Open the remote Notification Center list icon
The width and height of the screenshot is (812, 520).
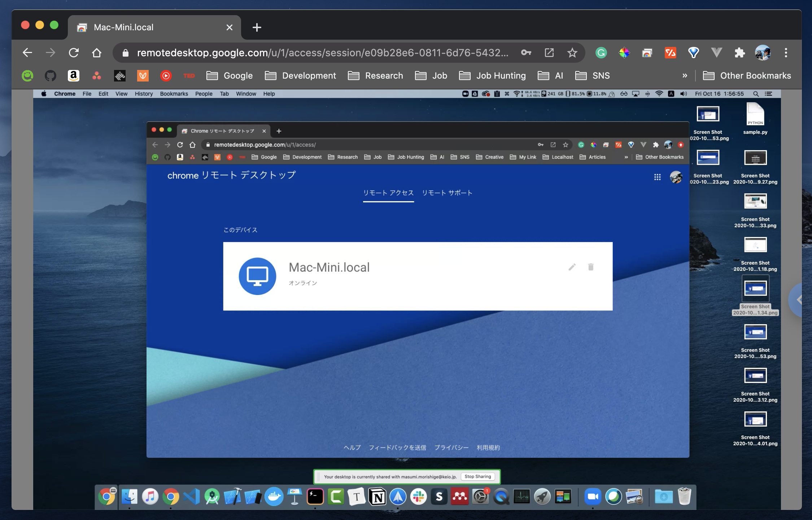point(768,94)
